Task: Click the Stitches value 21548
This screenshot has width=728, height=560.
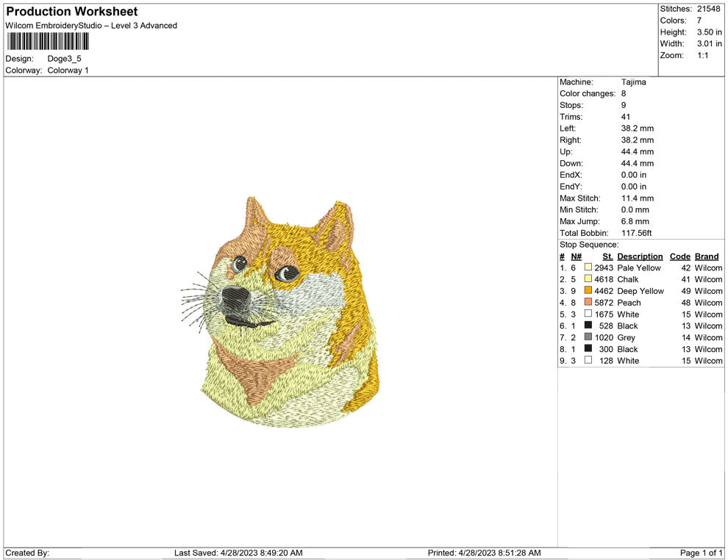Action: [708, 9]
